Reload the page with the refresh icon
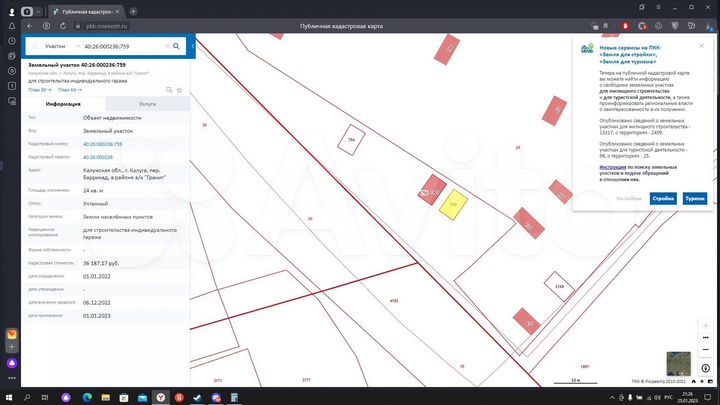The width and height of the screenshot is (720, 405). click(x=63, y=26)
